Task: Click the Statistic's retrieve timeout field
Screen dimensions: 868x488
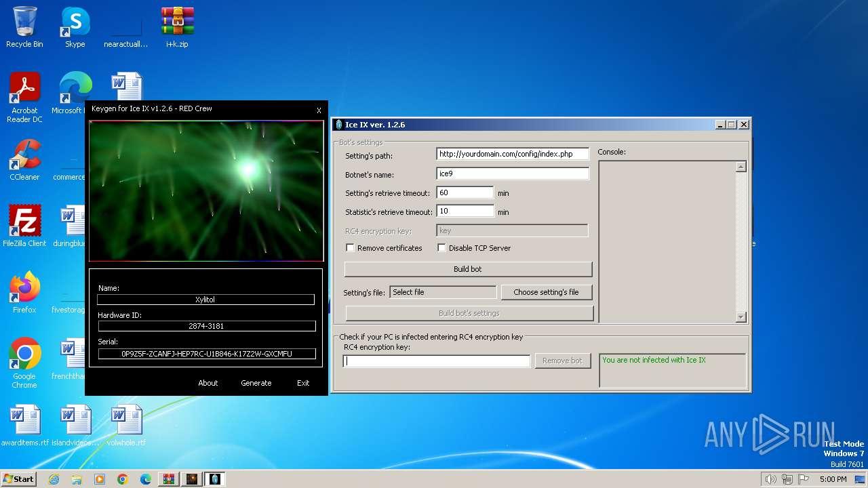Action: pyautogui.click(x=465, y=211)
